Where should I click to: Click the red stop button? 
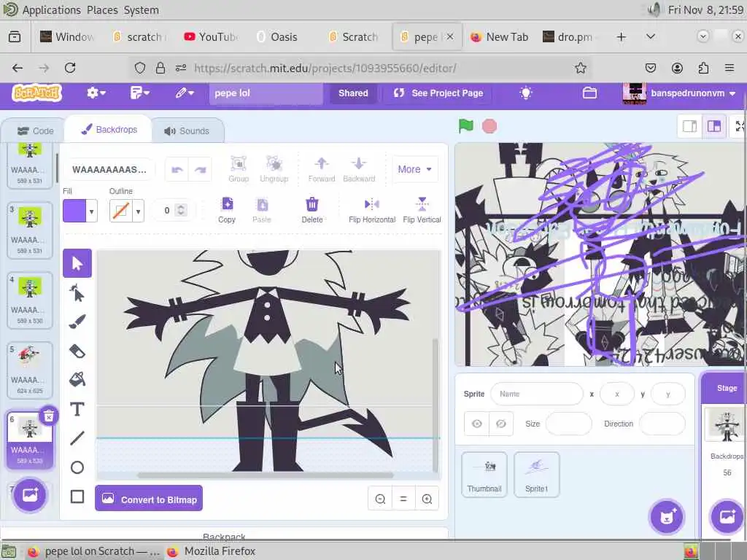click(x=489, y=126)
